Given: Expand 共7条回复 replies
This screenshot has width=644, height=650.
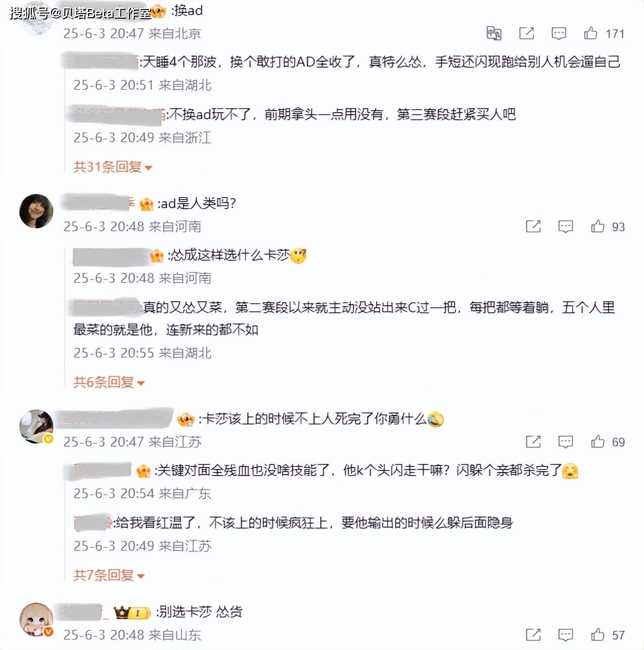Looking at the screenshot, I should point(109,575).
